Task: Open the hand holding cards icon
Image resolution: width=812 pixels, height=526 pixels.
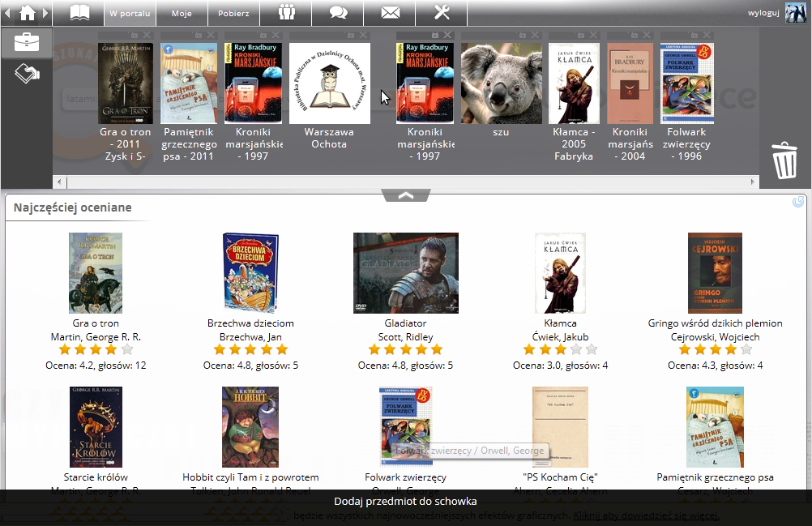Action: 27,73
